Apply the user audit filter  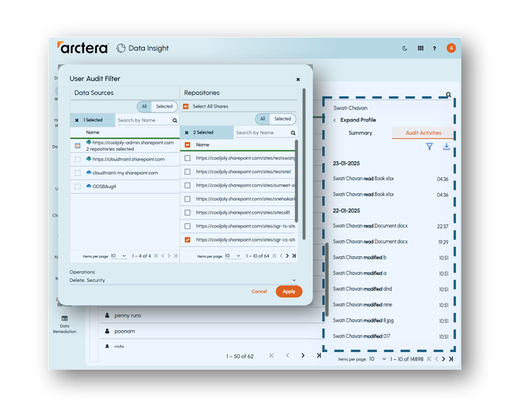point(289,292)
